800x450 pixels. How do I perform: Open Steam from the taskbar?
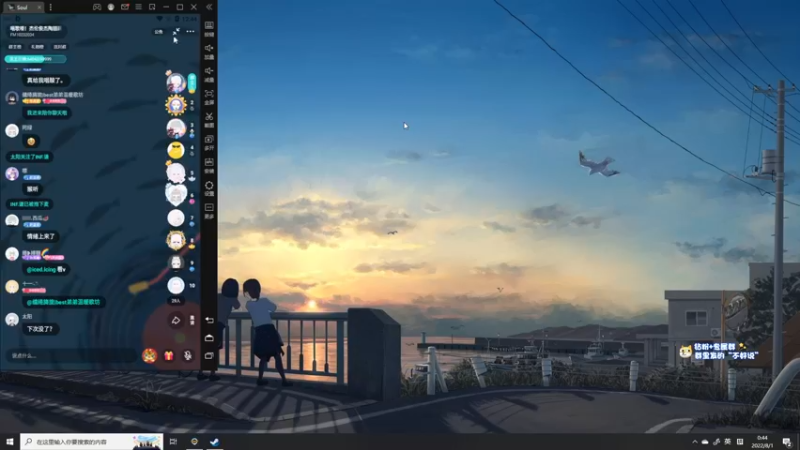[214, 442]
